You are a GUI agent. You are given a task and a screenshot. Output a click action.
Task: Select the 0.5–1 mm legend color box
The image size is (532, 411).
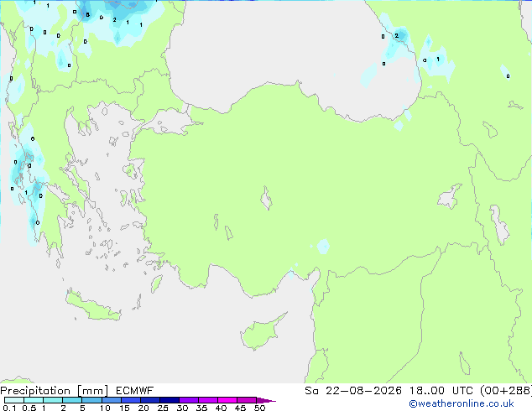pos(34,400)
